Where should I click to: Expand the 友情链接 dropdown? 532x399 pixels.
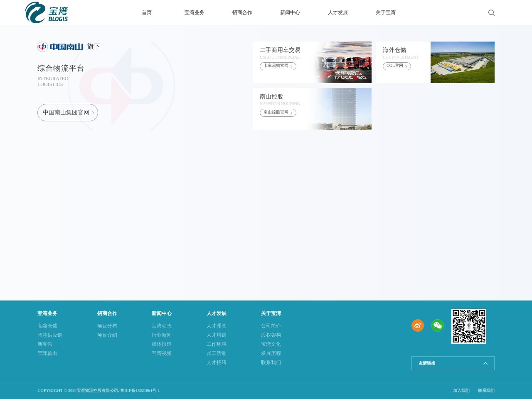click(x=453, y=363)
